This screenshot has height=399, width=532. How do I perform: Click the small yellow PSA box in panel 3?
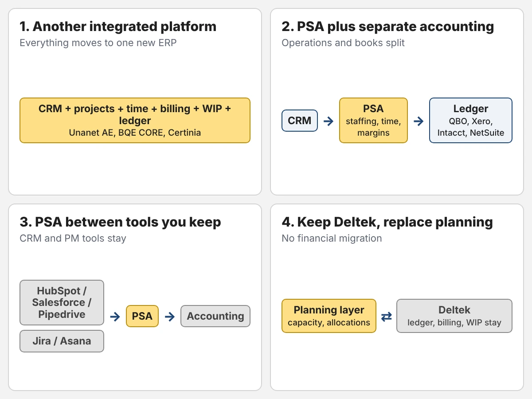142,316
